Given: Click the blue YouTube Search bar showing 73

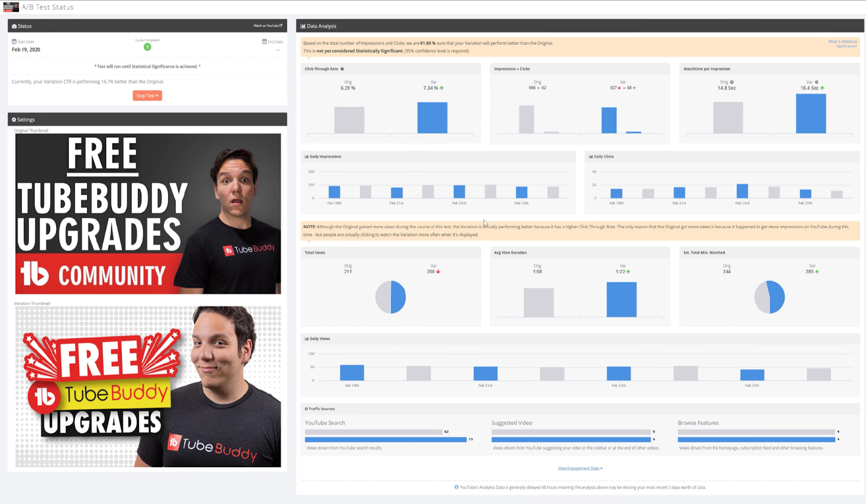Looking at the screenshot, I should (386, 440).
